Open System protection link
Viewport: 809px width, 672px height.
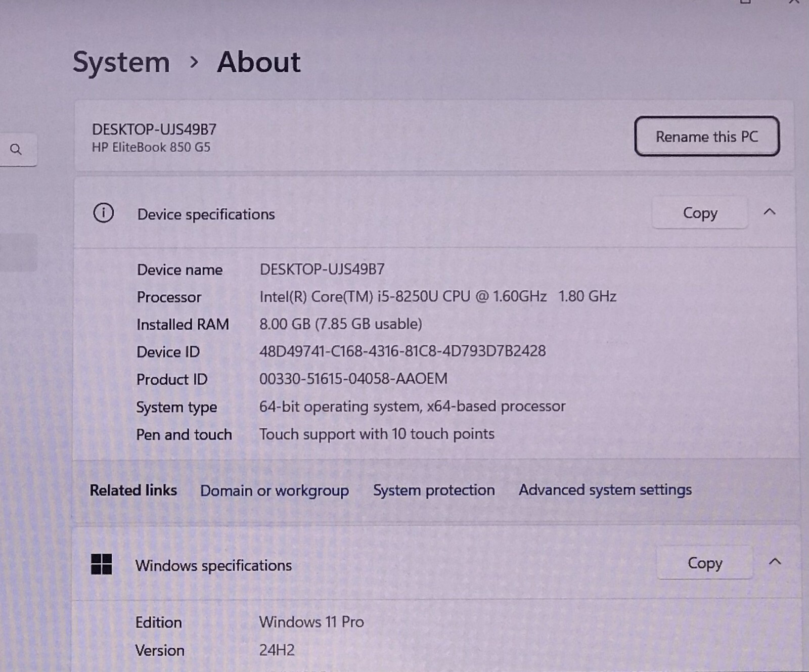[x=434, y=490]
